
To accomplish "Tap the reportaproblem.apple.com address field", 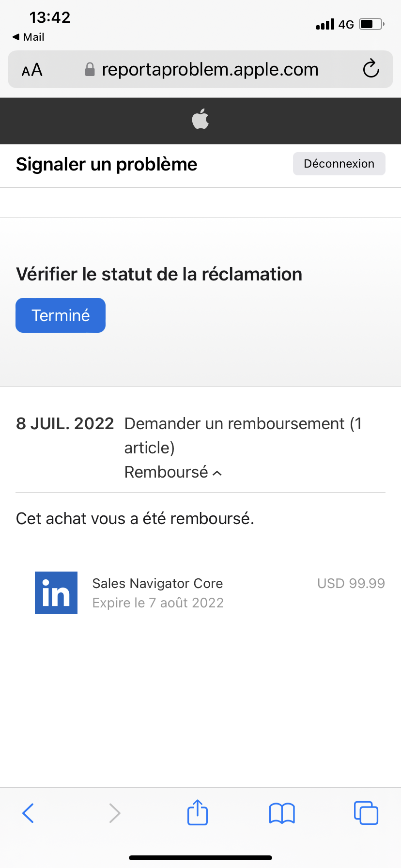I will coord(210,70).
